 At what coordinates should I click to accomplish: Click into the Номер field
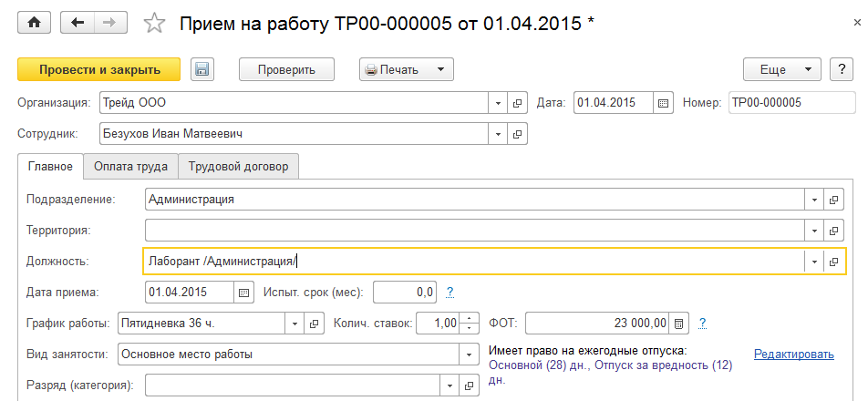point(792,103)
